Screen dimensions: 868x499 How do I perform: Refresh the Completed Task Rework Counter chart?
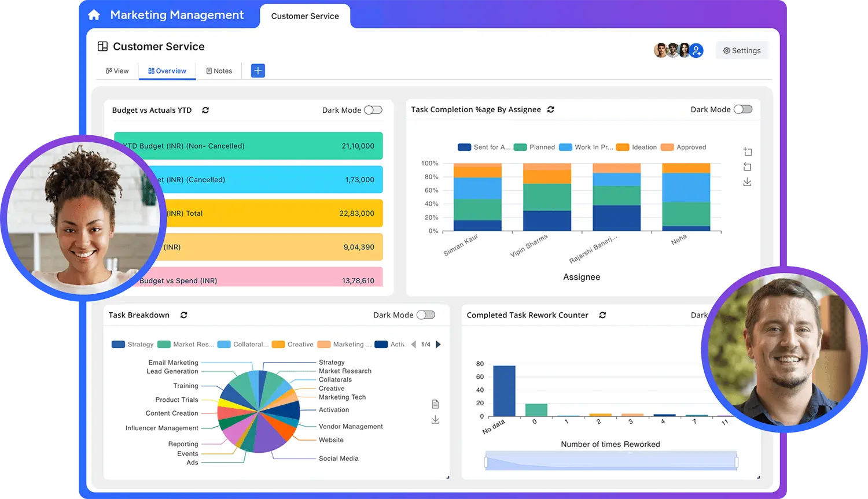[x=602, y=315]
